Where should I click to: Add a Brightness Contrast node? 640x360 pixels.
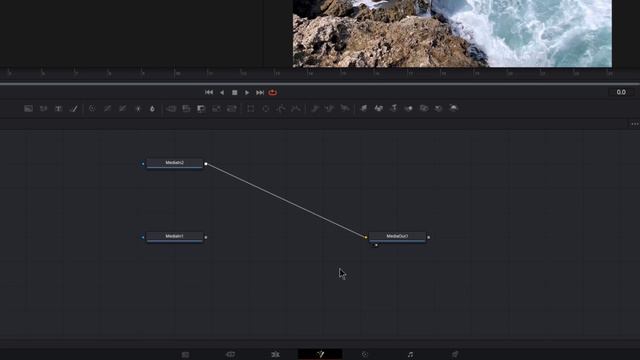(138, 109)
